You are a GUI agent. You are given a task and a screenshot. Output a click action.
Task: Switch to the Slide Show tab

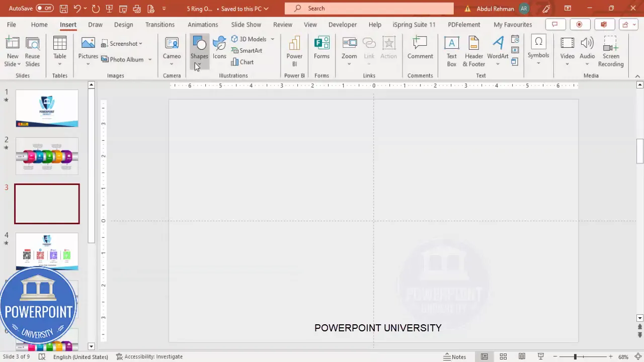point(246,25)
